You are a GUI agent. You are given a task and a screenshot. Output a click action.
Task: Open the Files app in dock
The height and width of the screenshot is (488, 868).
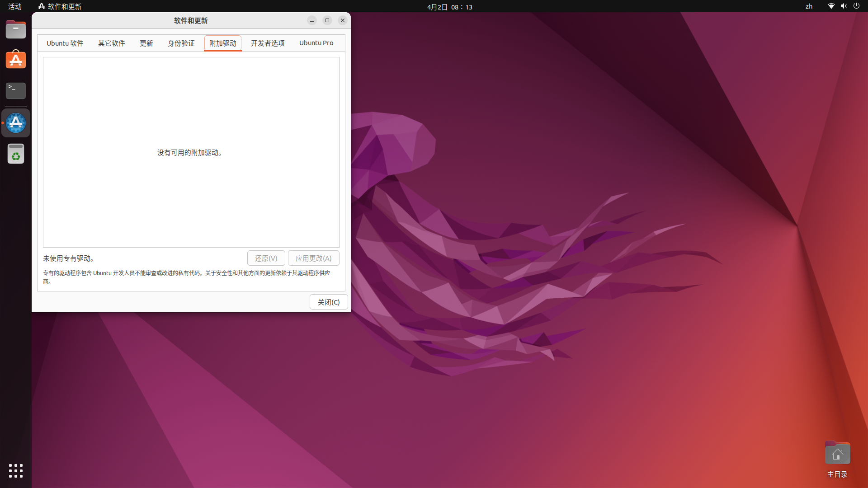[16, 30]
